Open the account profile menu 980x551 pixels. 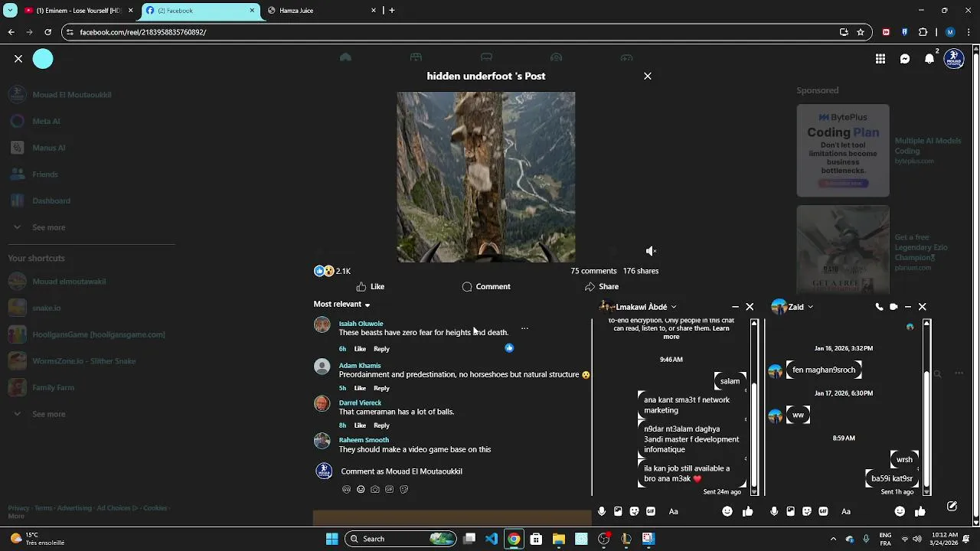(954, 59)
